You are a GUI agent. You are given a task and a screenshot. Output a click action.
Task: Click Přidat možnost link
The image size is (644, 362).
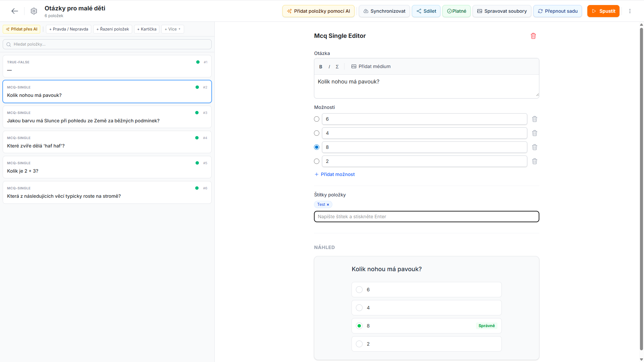tap(334, 174)
